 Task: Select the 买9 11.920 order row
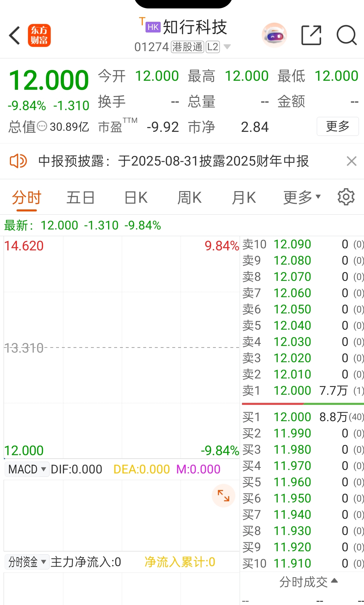pyautogui.click(x=303, y=547)
